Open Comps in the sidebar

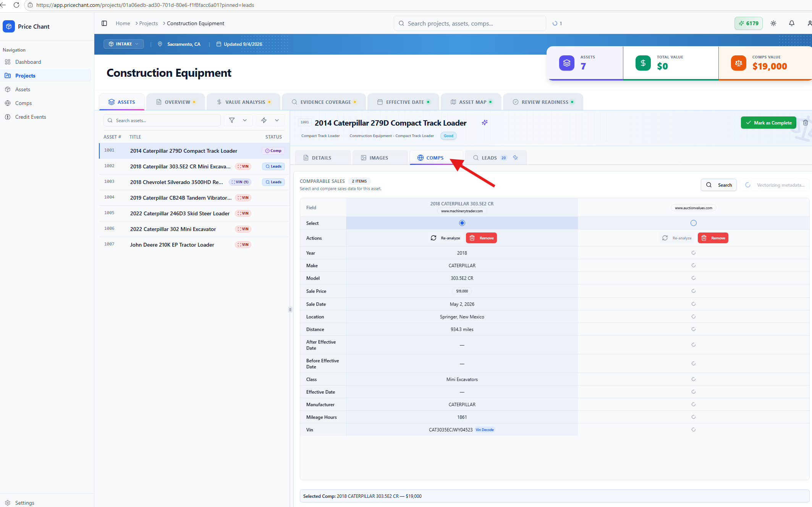pyautogui.click(x=23, y=103)
